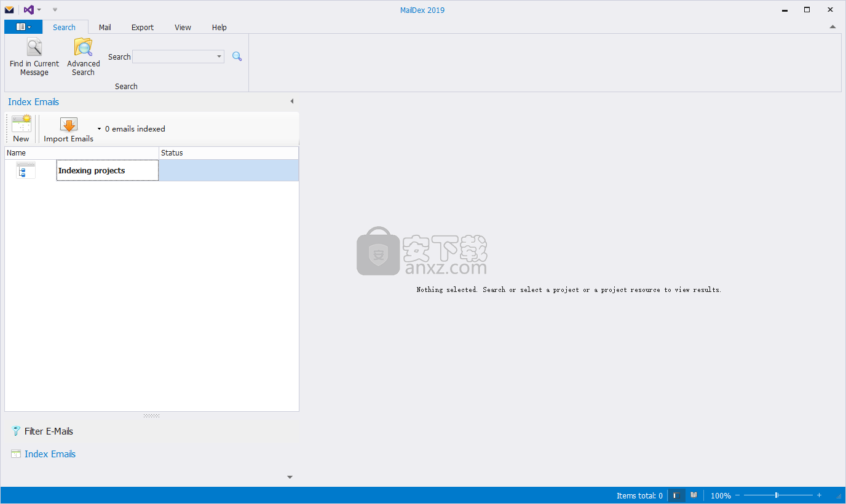Open Customize Quick Access Toolbar arrow
The height and width of the screenshot is (504, 846).
coord(55,10)
